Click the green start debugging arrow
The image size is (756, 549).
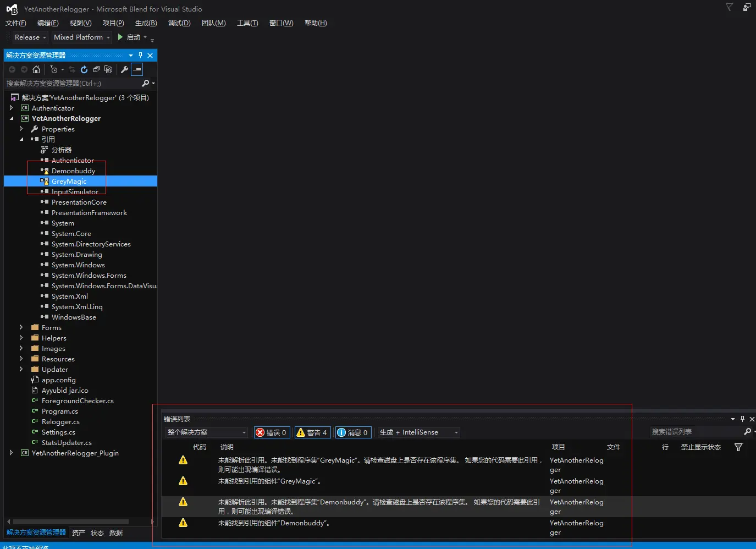point(120,37)
